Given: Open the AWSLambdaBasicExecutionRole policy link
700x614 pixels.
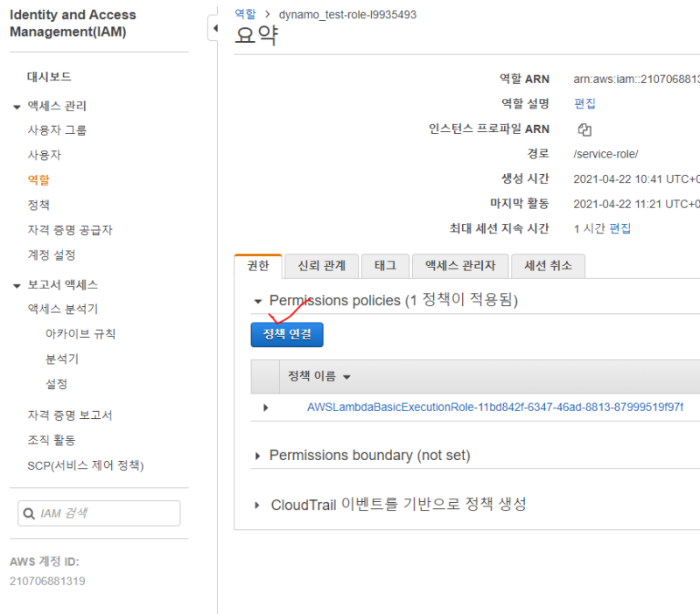Looking at the screenshot, I should tap(494, 408).
